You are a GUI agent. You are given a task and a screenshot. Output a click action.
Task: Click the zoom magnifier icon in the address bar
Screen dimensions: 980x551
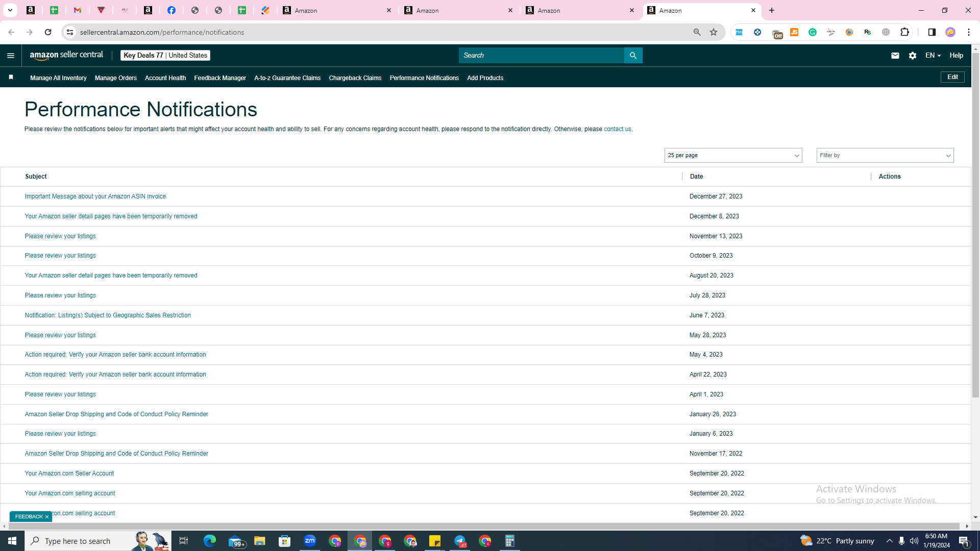[697, 32]
